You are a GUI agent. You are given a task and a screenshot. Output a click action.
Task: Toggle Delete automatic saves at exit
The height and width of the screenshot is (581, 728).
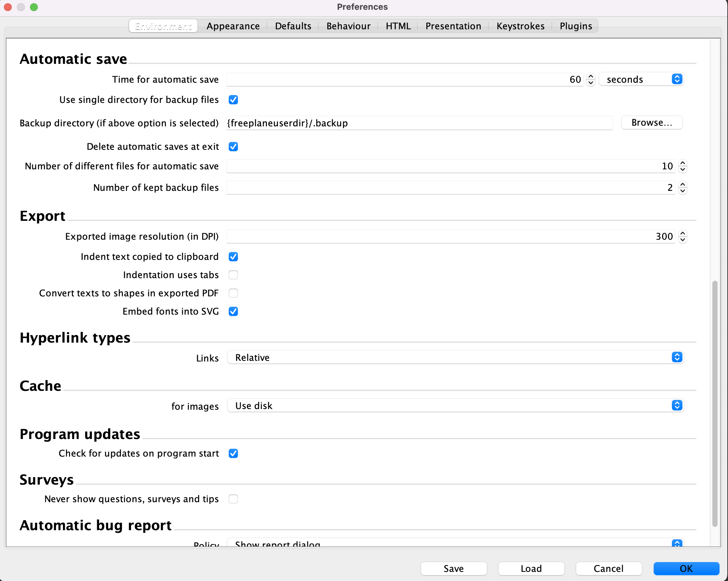233,147
